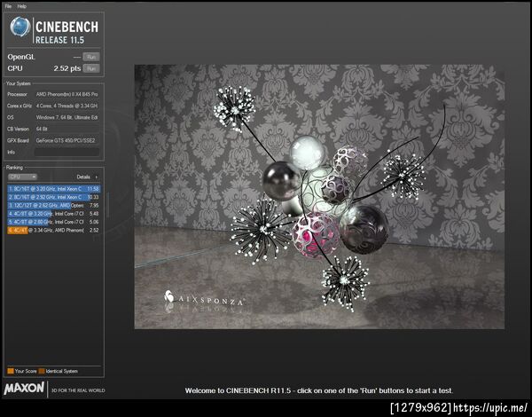Select ranking entry with 10.33 score

[x=53, y=197]
